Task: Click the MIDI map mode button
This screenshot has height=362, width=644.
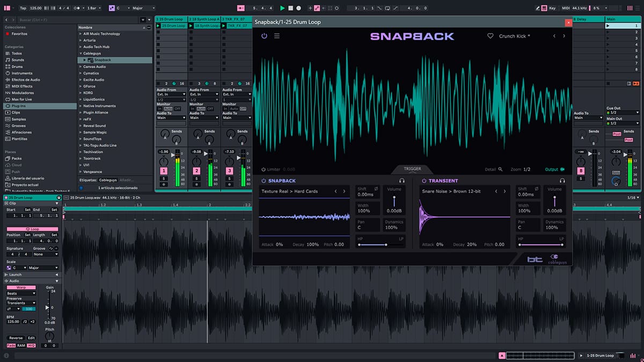Action: coord(565,8)
